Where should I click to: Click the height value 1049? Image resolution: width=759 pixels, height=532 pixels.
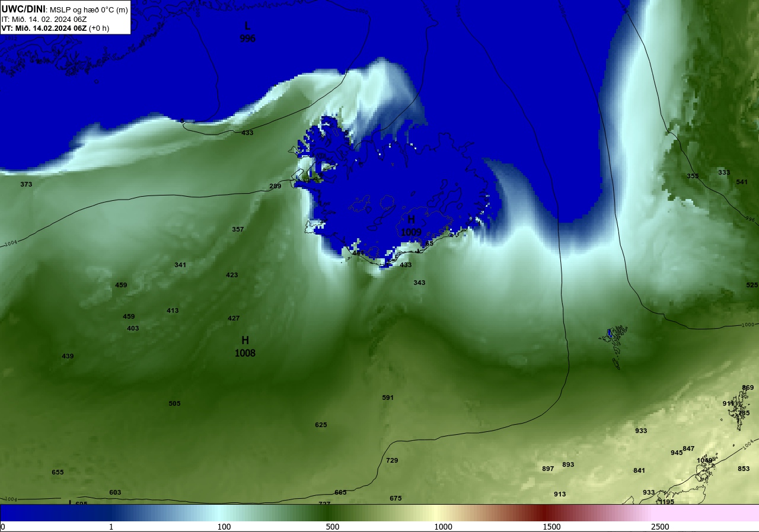click(704, 460)
